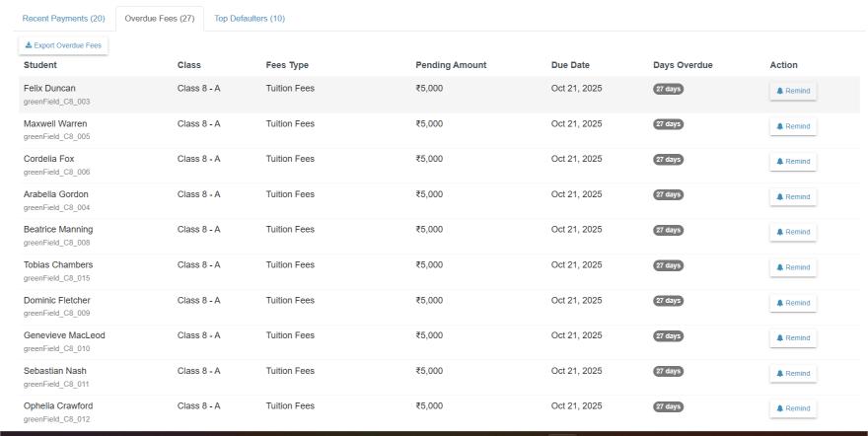Select the Action column header
The height and width of the screenshot is (436, 868).
click(x=783, y=65)
